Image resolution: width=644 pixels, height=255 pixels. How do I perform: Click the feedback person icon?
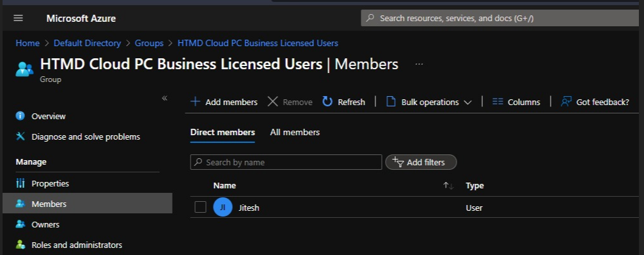pos(567,102)
